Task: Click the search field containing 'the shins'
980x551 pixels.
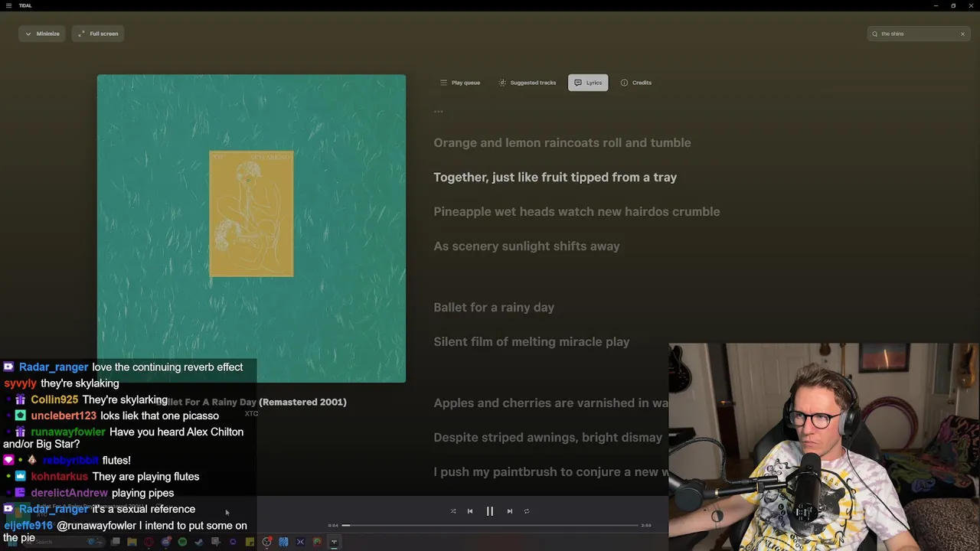Action: point(919,34)
